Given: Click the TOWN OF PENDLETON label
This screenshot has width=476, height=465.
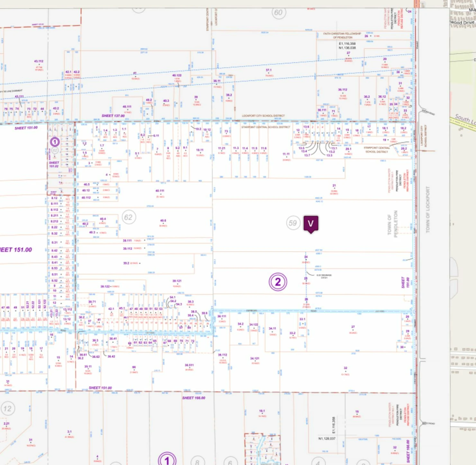Looking at the screenshot, I should tap(392, 224).
